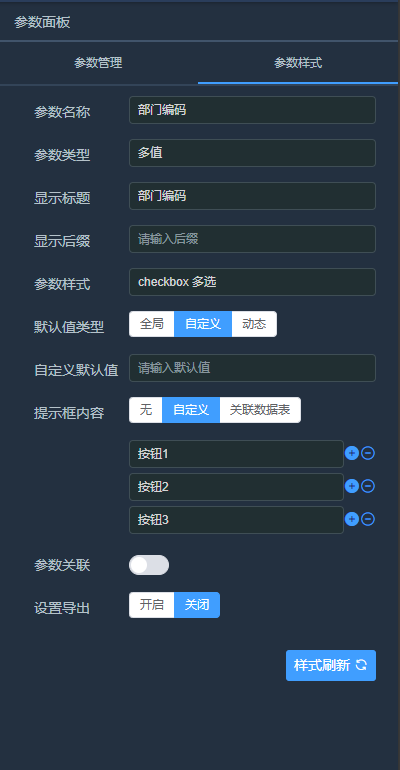Click the minus icon beside 按钮3
This screenshot has width=400, height=770.
(368, 519)
